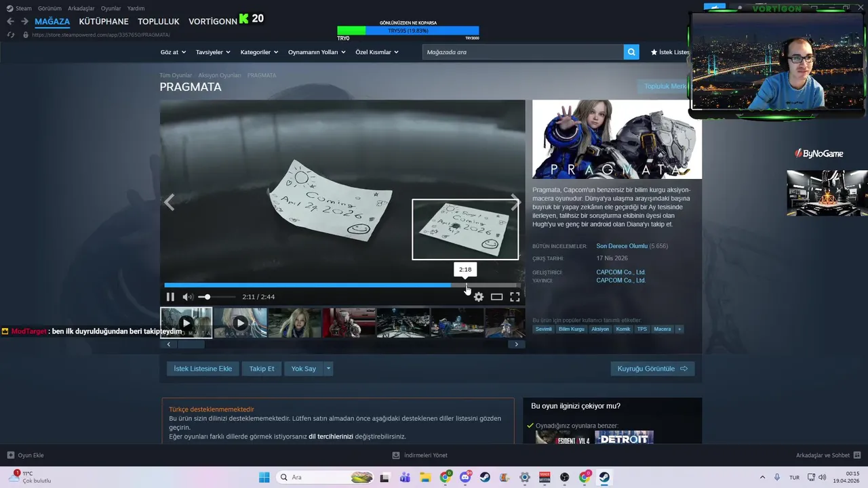The width and height of the screenshot is (868, 488).
Task: Toggle theater mode on video player
Action: [x=497, y=297]
